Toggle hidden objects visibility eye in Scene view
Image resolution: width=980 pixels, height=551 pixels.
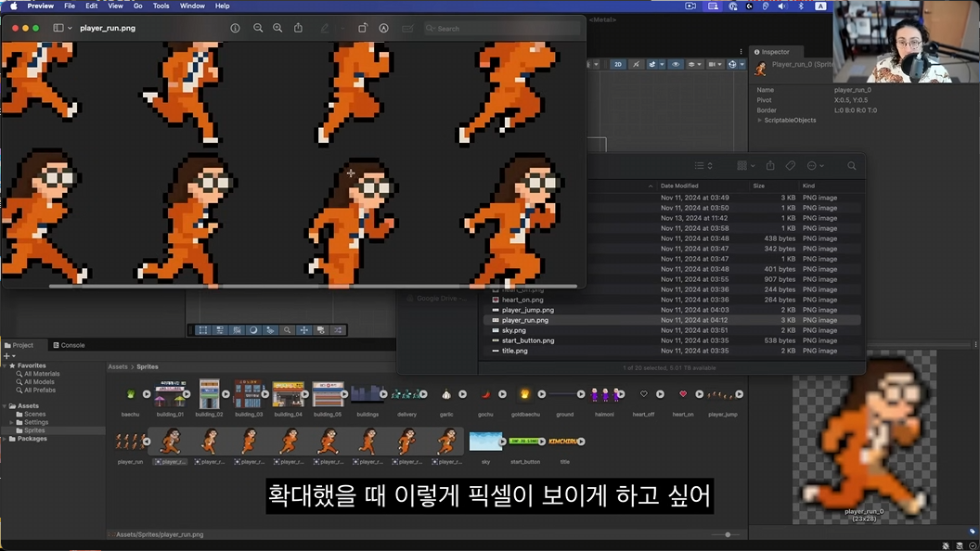click(x=676, y=64)
